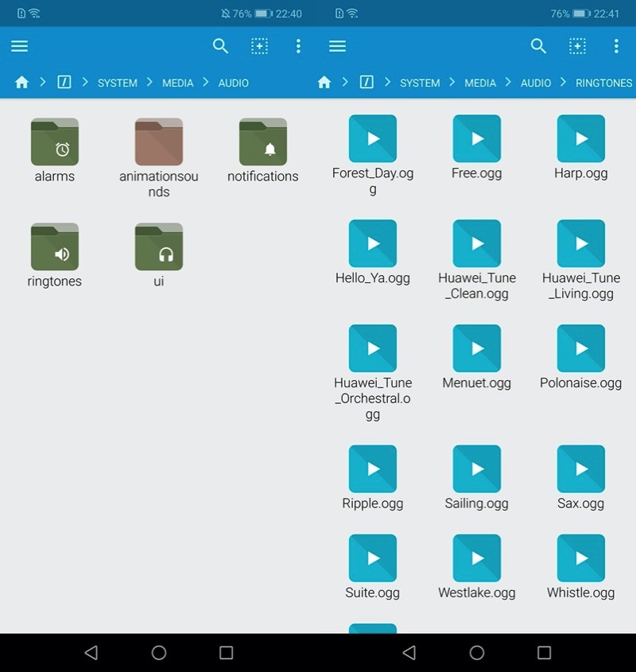Toggle multi-select mode on the ringtones screen
The height and width of the screenshot is (672, 636).
577,46
